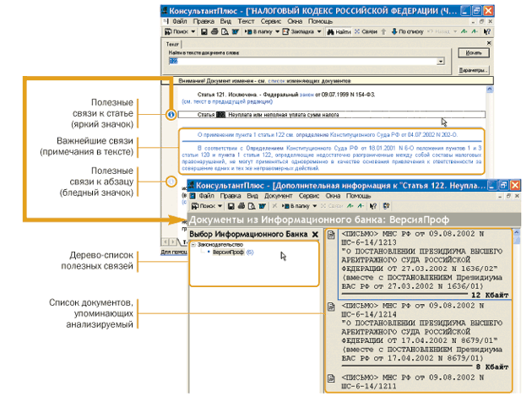Open search words history dropdown arrow

click(441, 62)
